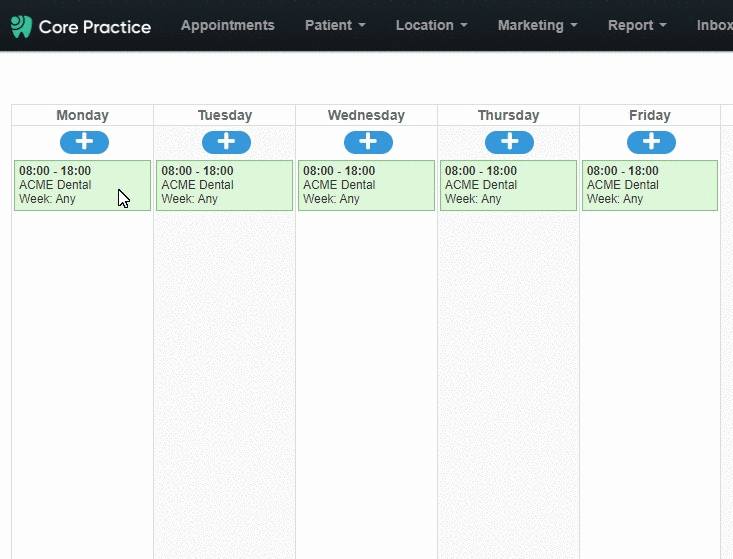Expand the Marketing dropdown menu
This screenshot has width=733, height=559.
[x=538, y=25]
